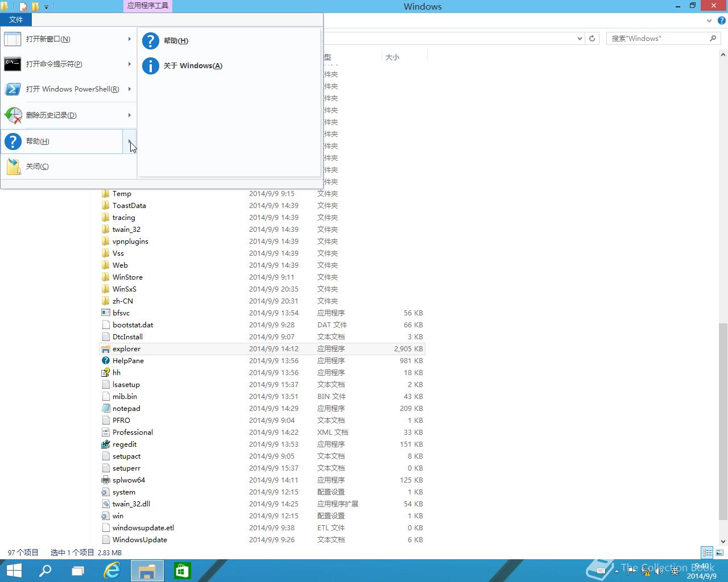Select the vpnplugins folder

(x=262, y=242)
